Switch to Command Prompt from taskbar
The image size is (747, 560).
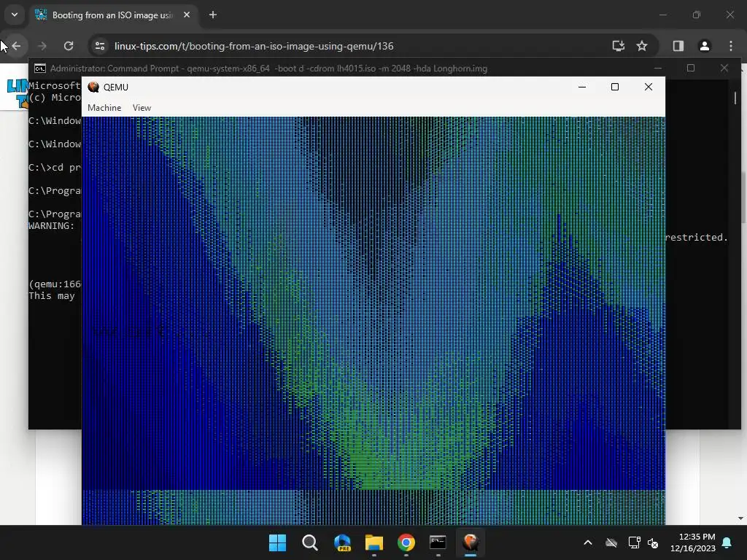(438, 542)
